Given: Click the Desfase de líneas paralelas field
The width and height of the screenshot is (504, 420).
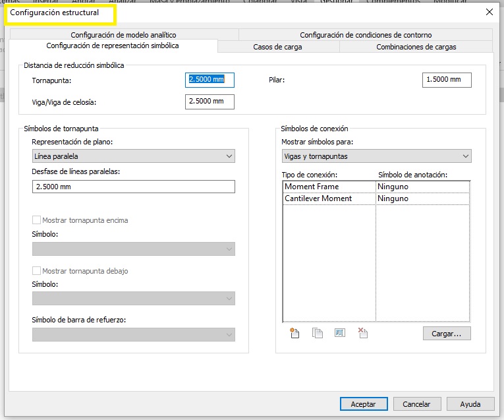Looking at the screenshot, I should tap(133, 187).
